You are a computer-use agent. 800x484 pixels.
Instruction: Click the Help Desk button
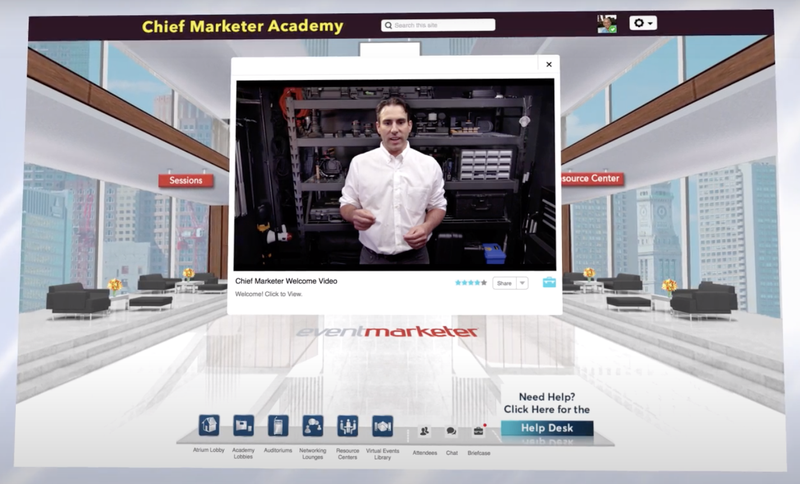coord(547,428)
